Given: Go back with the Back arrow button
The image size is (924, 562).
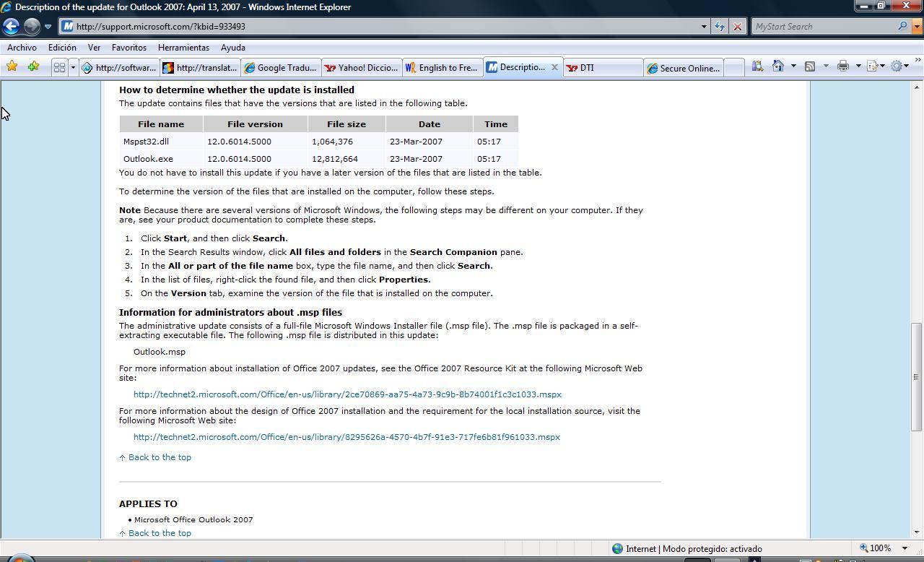Looking at the screenshot, I should pos(11,26).
